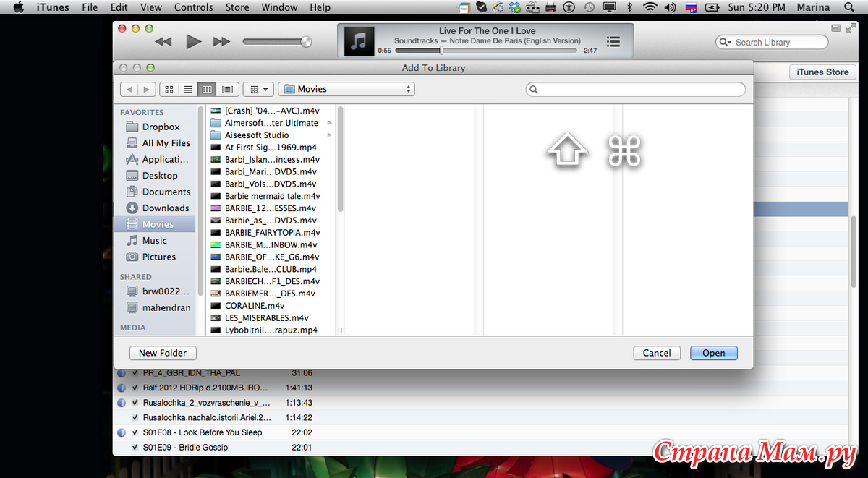Expand the Aiseesoft Studio folder arrow

330,135
